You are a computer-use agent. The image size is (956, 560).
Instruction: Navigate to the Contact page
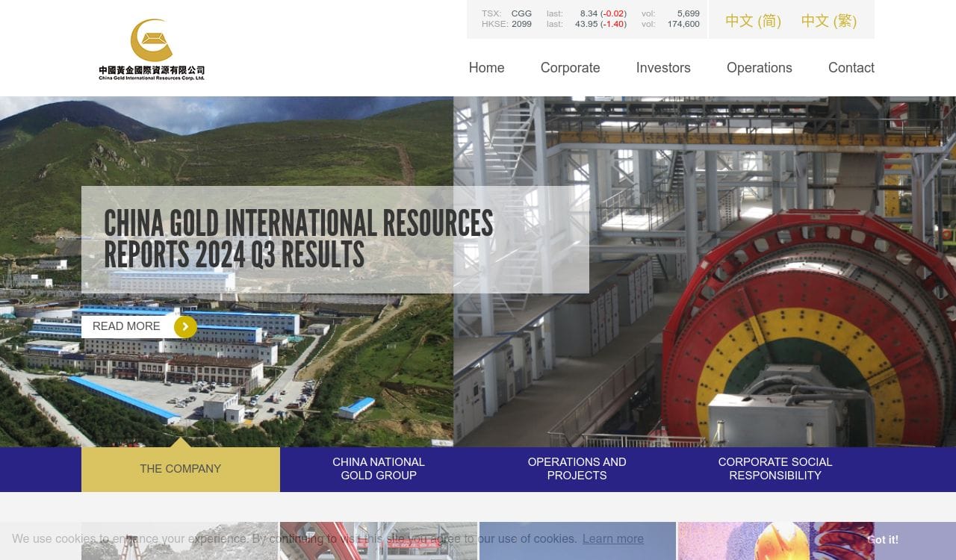point(851,68)
